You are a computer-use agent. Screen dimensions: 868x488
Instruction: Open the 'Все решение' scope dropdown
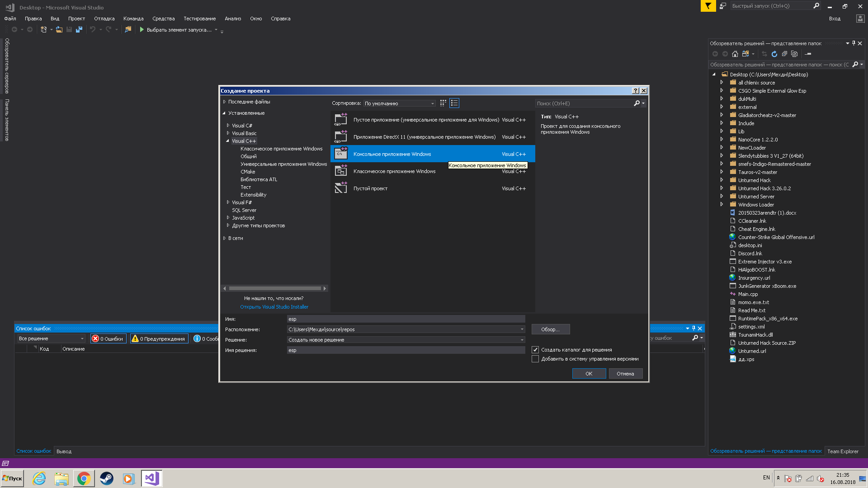[51, 338]
